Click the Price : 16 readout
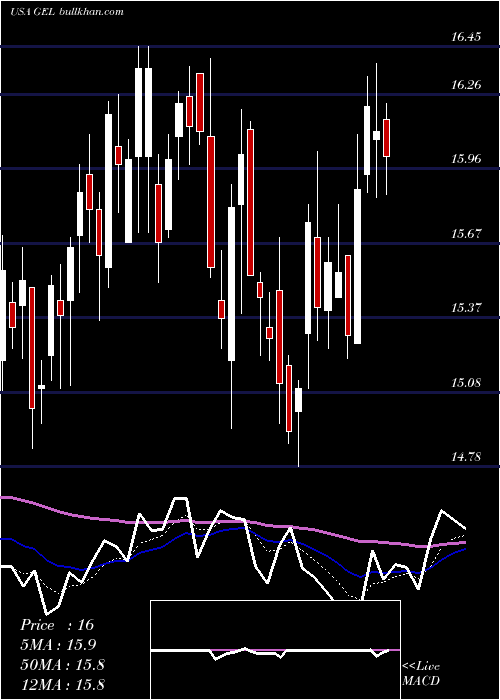This screenshot has height=700, width=500. pos(57,625)
